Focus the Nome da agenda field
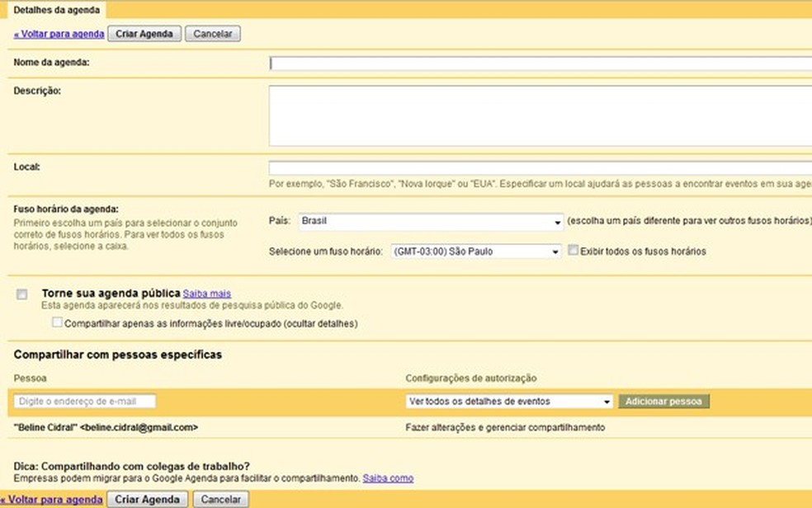The width and height of the screenshot is (812, 508). (x=541, y=63)
